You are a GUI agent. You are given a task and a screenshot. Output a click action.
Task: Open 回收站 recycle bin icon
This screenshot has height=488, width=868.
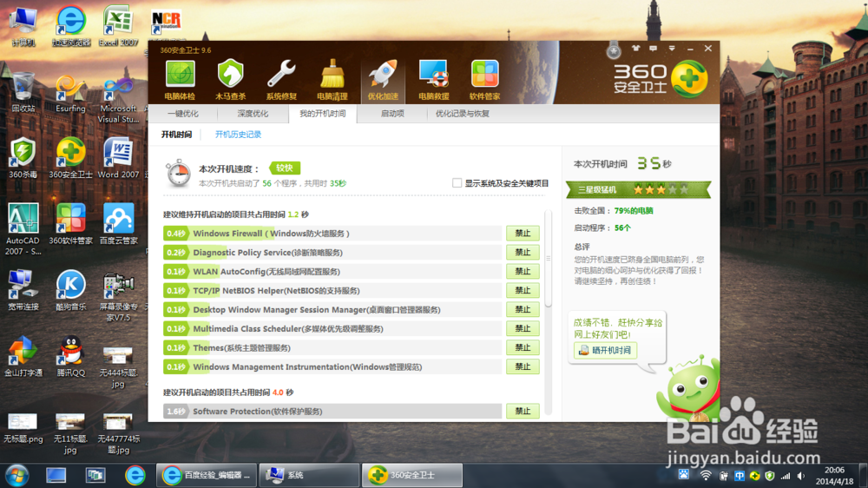pos(23,91)
